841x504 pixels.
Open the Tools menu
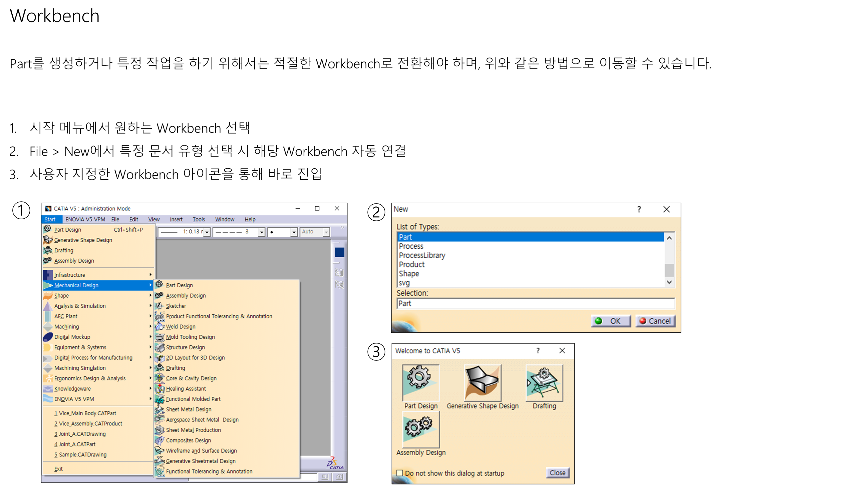click(x=199, y=219)
